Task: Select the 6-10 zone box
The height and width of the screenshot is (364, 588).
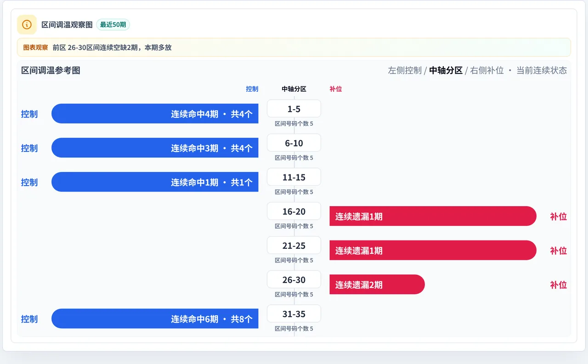Action: pyautogui.click(x=294, y=143)
